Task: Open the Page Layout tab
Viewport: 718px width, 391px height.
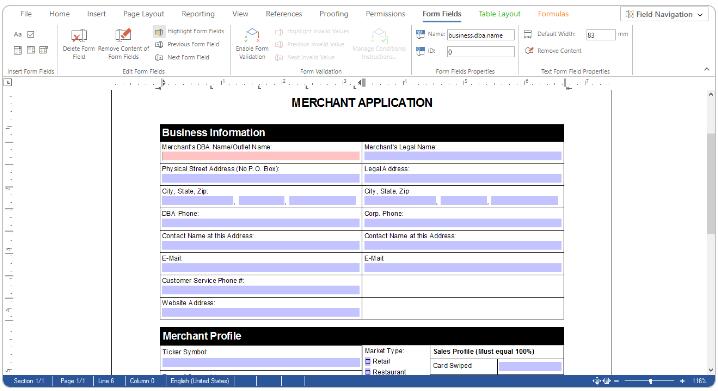Action: point(143,14)
